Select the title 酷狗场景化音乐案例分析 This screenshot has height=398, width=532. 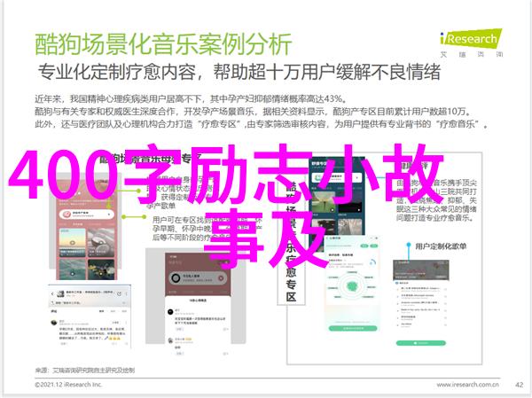point(163,44)
